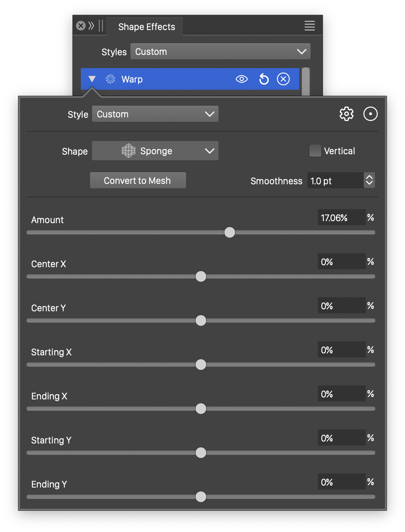
Task: Select the Shape Effects tab
Action: click(x=146, y=27)
